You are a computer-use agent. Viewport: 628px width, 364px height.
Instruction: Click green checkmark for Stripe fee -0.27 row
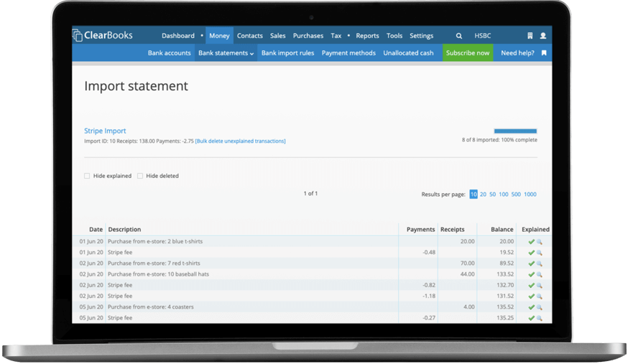pyautogui.click(x=532, y=318)
